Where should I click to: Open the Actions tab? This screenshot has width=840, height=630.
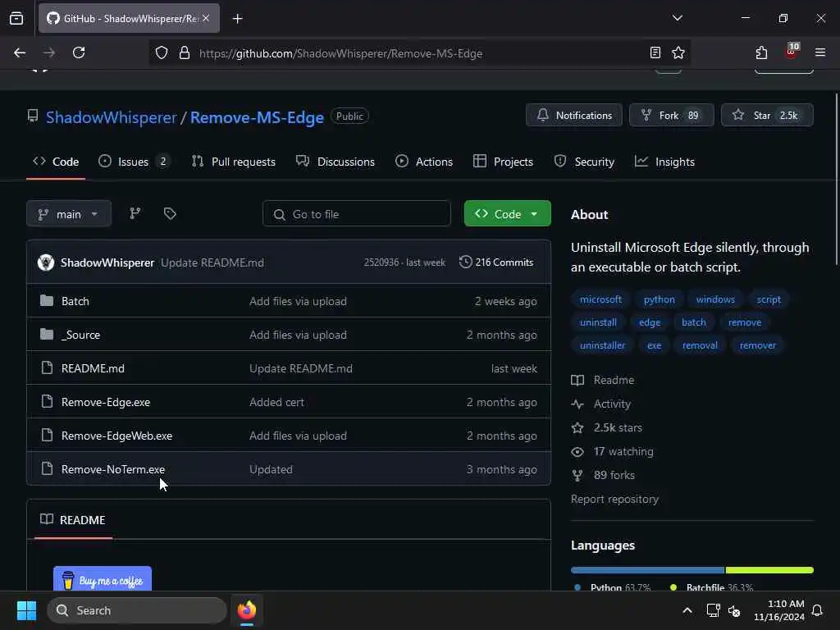tap(424, 162)
